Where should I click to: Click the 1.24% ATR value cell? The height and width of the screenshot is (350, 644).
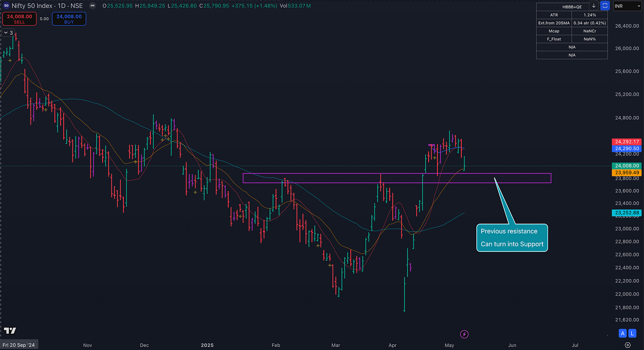point(590,15)
